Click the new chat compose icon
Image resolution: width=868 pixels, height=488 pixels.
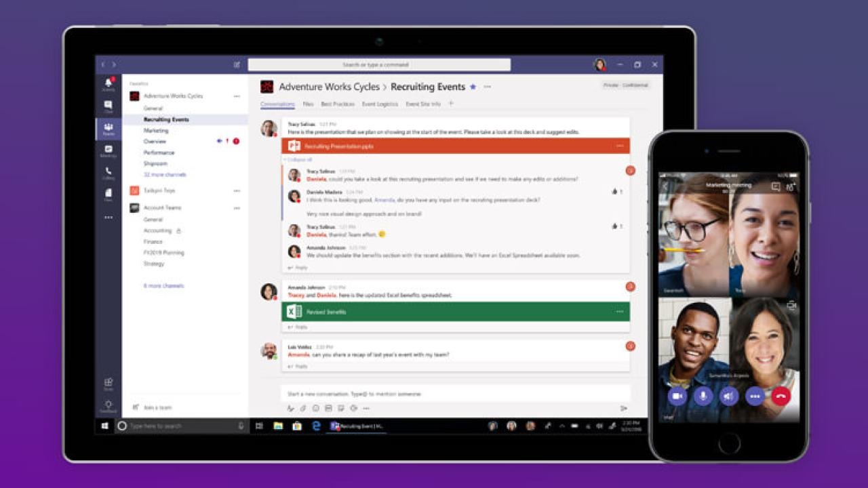(237, 64)
